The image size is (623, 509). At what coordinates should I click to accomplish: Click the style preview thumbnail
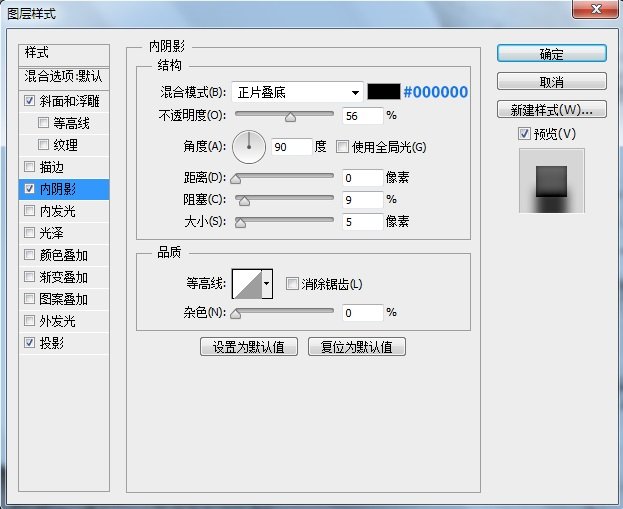click(551, 181)
